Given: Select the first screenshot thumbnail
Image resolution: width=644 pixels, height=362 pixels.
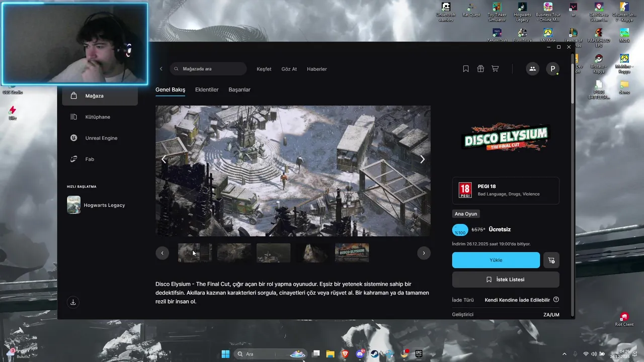Looking at the screenshot, I should (x=195, y=253).
